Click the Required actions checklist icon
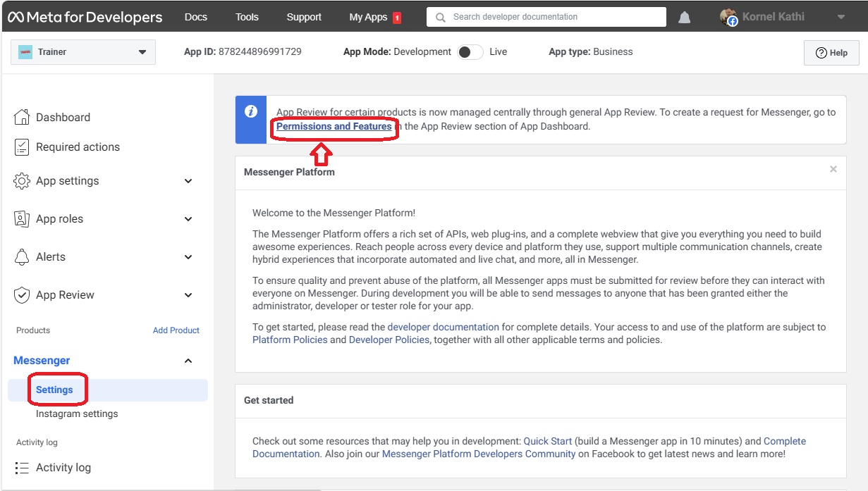This screenshot has height=491, width=868. (22, 147)
